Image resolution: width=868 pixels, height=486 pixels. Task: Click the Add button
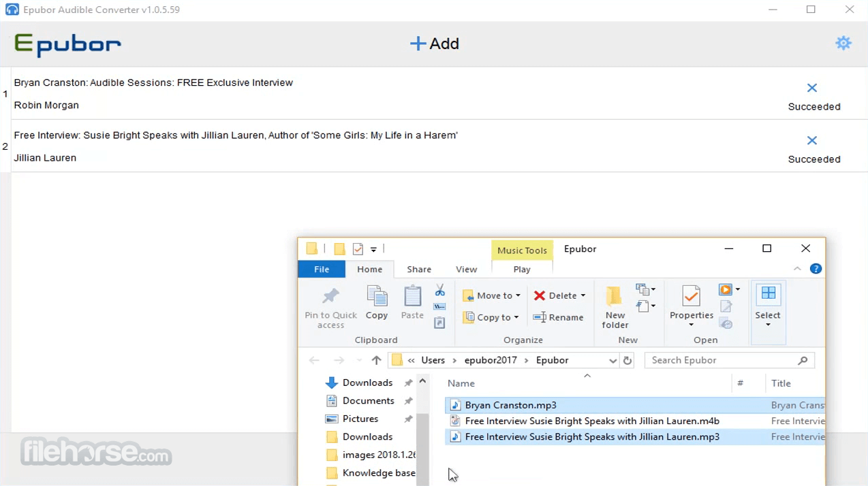tap(435, 44)
